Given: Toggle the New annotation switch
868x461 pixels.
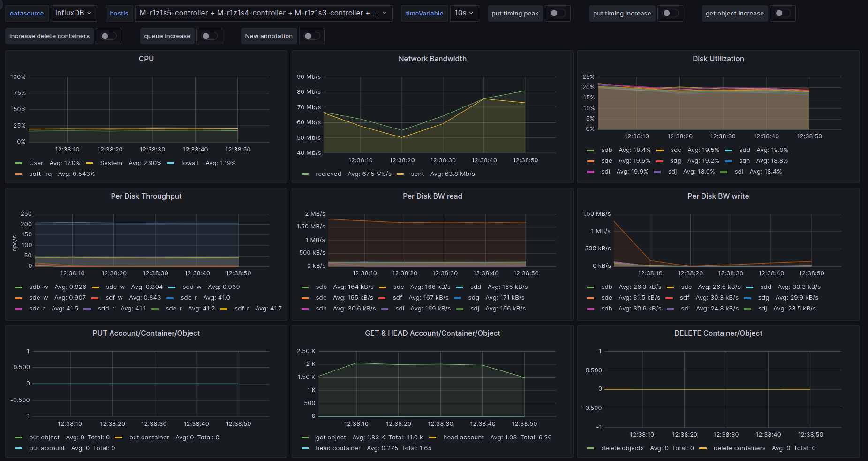Looking at the screenshot, I should pos(311,36).
